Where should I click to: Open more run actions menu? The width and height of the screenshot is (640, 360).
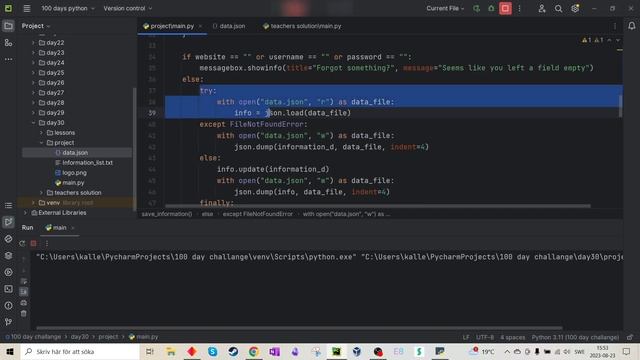[x=520, y=8]
